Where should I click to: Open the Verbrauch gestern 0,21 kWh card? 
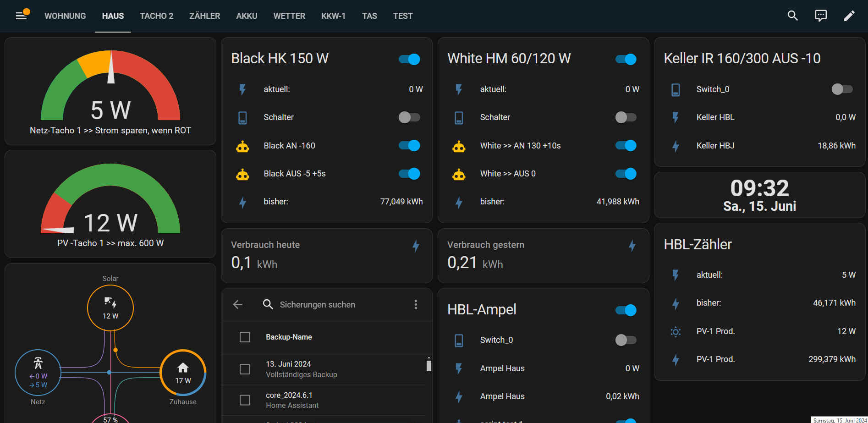tap(544, 256)
